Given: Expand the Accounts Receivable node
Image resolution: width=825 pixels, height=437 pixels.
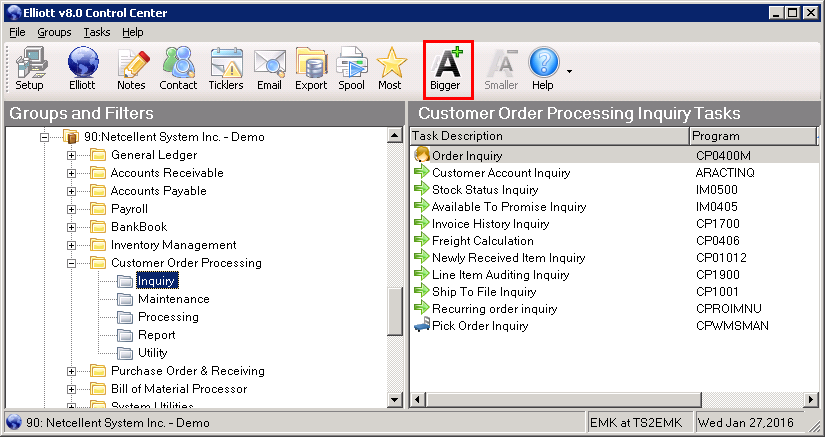Looking at the screenshot, I should (72, 174).
